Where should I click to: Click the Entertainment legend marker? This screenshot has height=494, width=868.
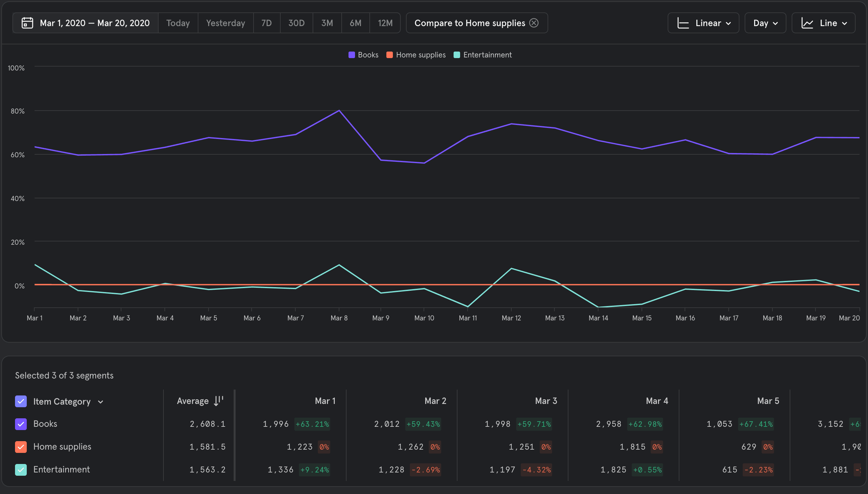(x=457, y=55)
